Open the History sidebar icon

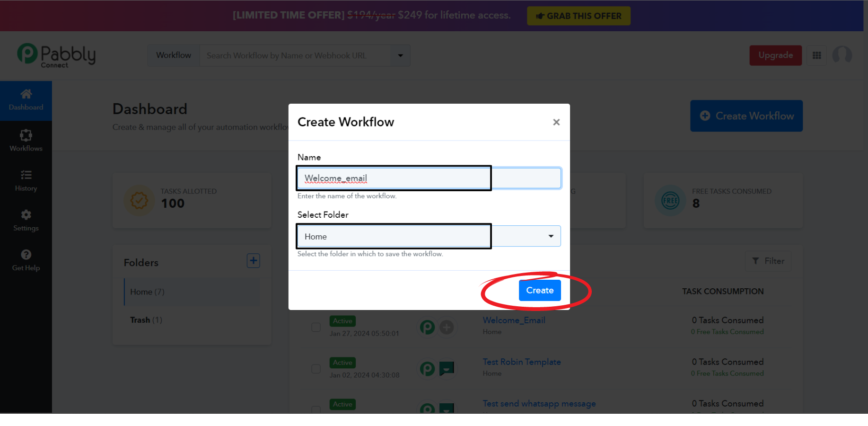tap(26, 176)
